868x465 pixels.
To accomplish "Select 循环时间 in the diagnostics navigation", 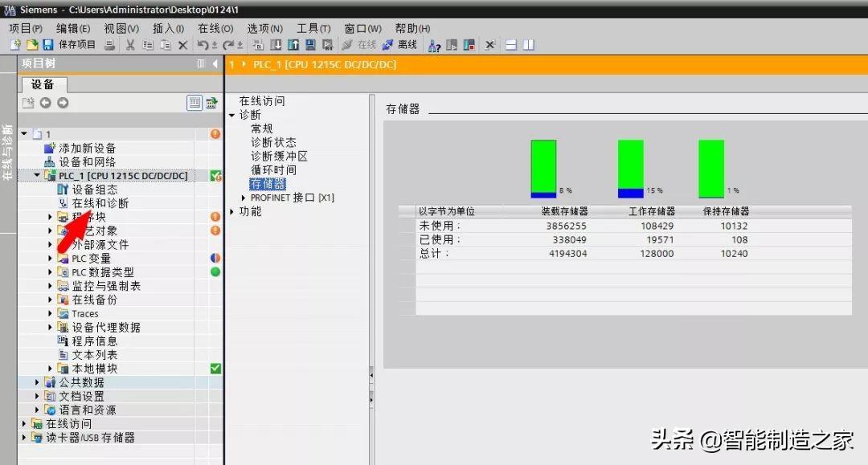I will 273,170.
